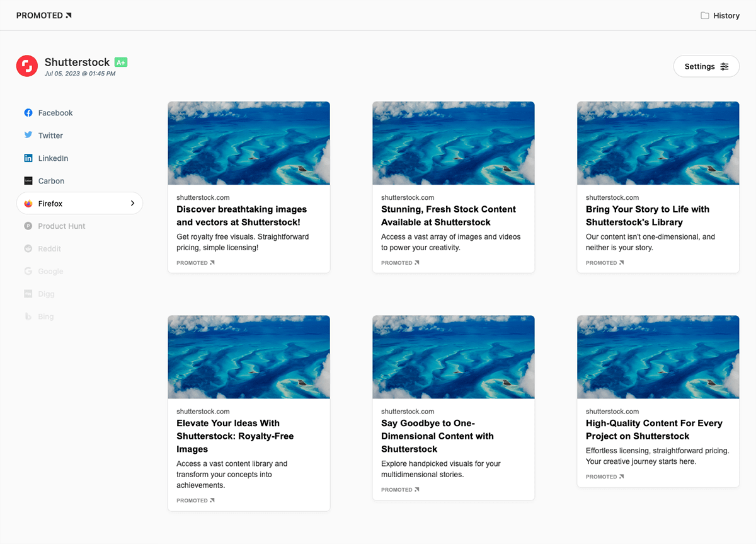This screenshot has width=756, height=544.
Task: Click image on 'Say Goodbye to One-Dimensional' card
Action: 454,357
